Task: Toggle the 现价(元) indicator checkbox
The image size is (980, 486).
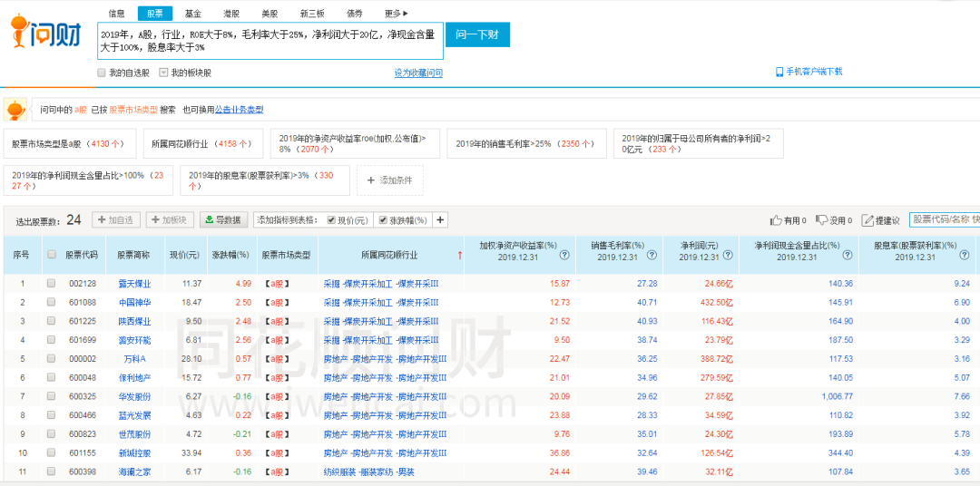Action: click(330, 220)
